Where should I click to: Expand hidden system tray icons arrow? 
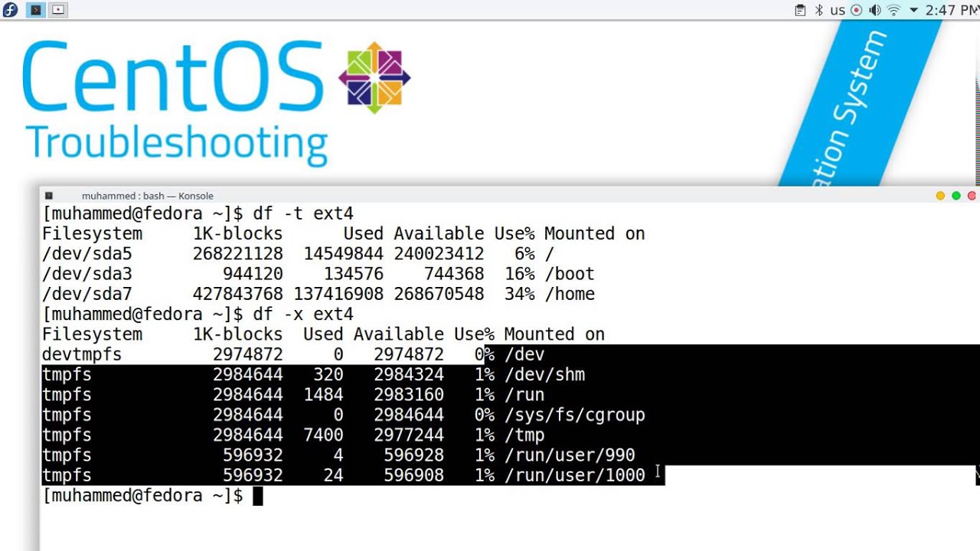pos(913,11)
